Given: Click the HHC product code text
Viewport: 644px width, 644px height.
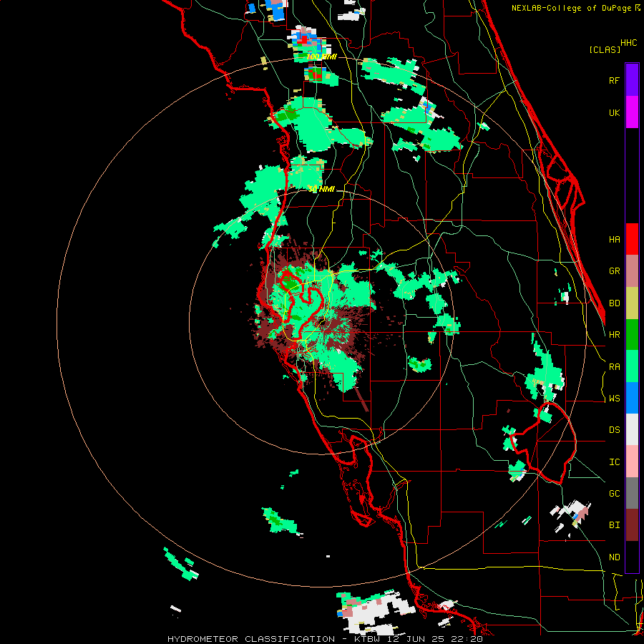Looking at the screenshot, I should tap(629, 43).
